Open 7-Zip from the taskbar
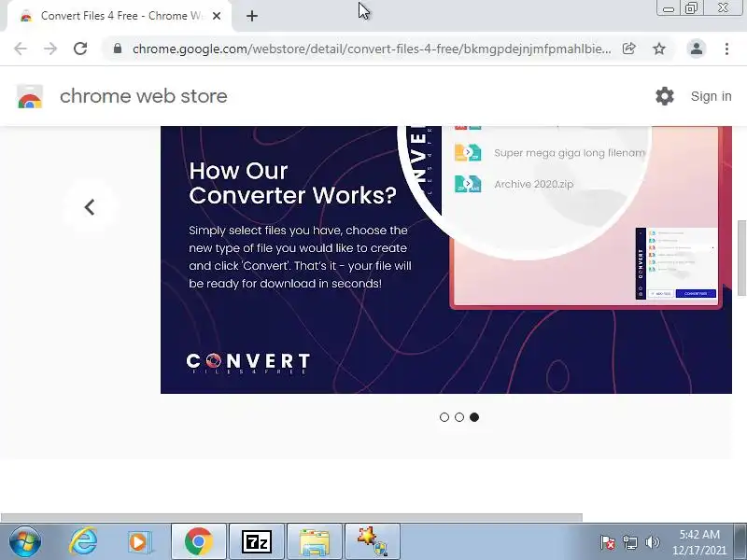The width and height of the screenshot is (747, 560). 256,541
